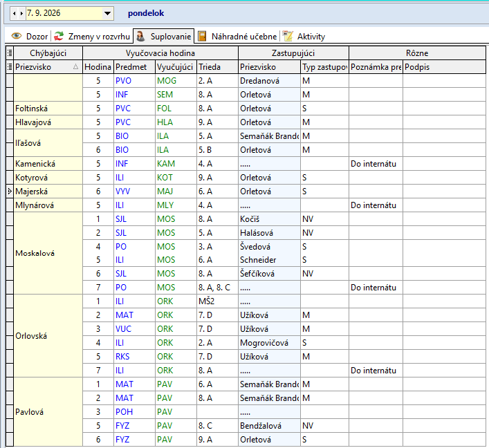Image resolution: width=489 pixels, height=448 pixels.
Task: Click the Aktivity notepad icon
Action: pos(288,36)
